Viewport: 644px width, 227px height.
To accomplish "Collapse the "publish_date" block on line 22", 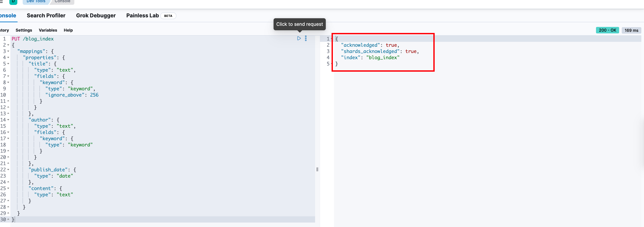I will [x=8, y=170].
